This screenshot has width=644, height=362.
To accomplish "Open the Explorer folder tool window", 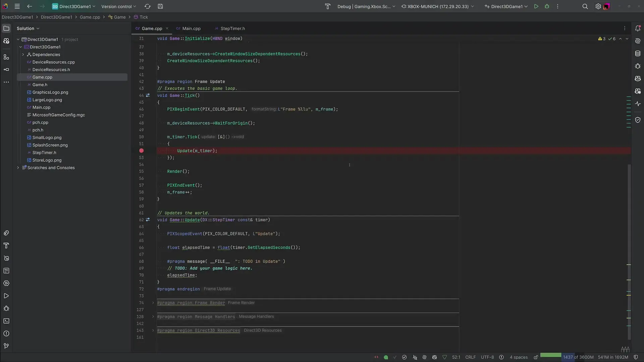I will tap(6, 28).
